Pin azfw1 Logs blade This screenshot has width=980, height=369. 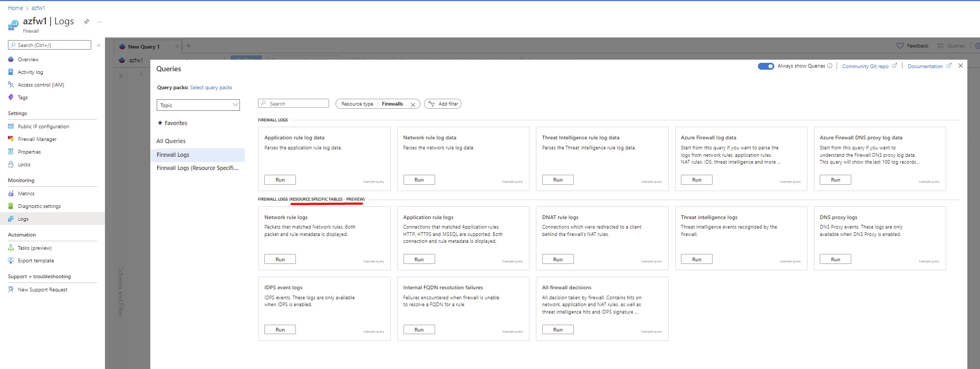tap(87, 22)
